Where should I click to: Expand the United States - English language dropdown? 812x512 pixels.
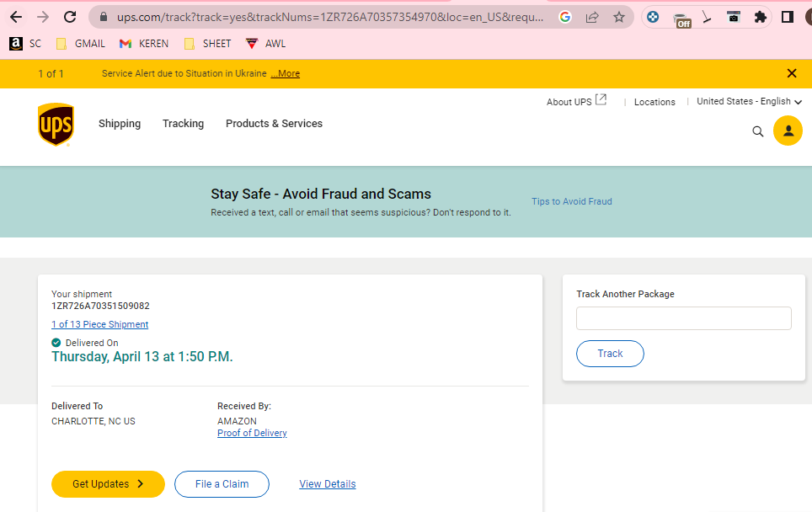[749, 101]
